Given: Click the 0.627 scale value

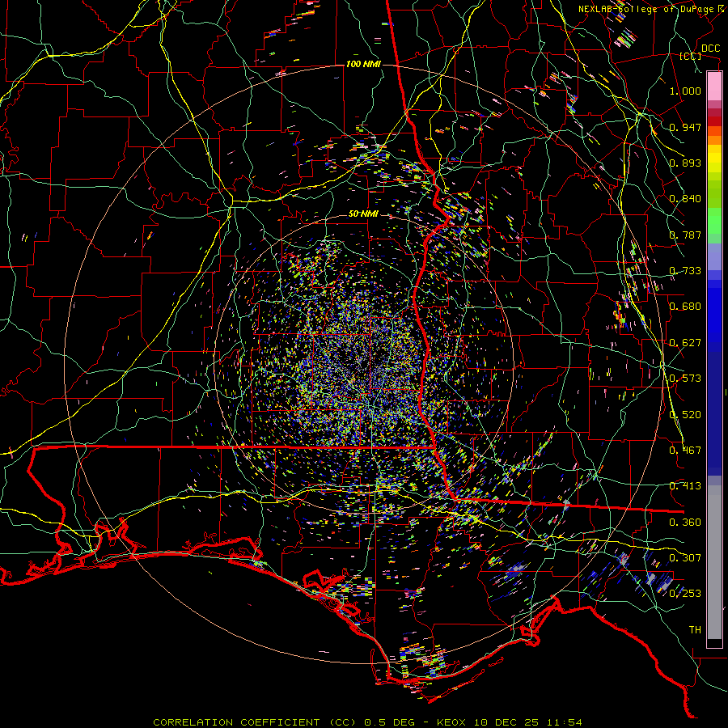Looking at the screenshot, I should coord(685,343).
